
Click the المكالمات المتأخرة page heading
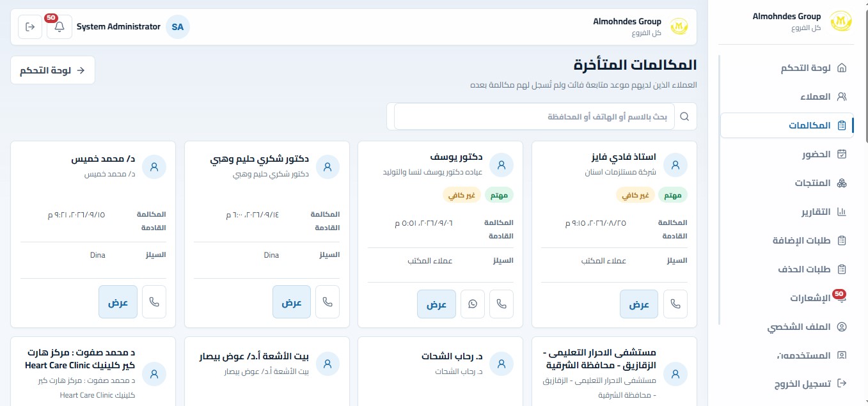click(635, 65)
